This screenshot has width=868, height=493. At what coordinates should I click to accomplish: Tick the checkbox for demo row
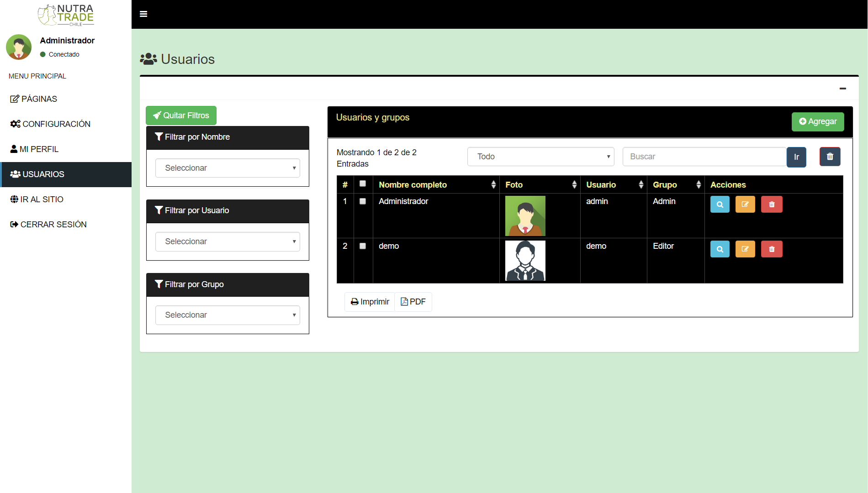(363, 246)
